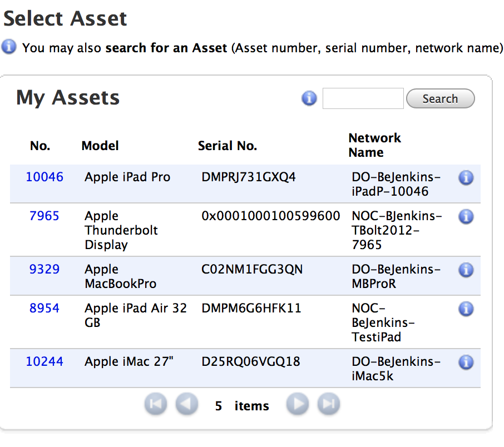
Task: Click the Network Name column header
Action: pyautogui.click(x=374, y=145)
